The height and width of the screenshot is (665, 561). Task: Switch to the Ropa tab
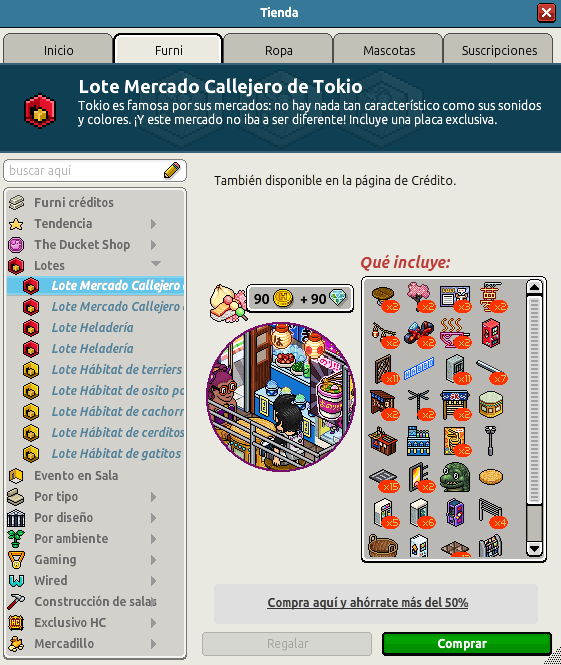pos(279,50)
